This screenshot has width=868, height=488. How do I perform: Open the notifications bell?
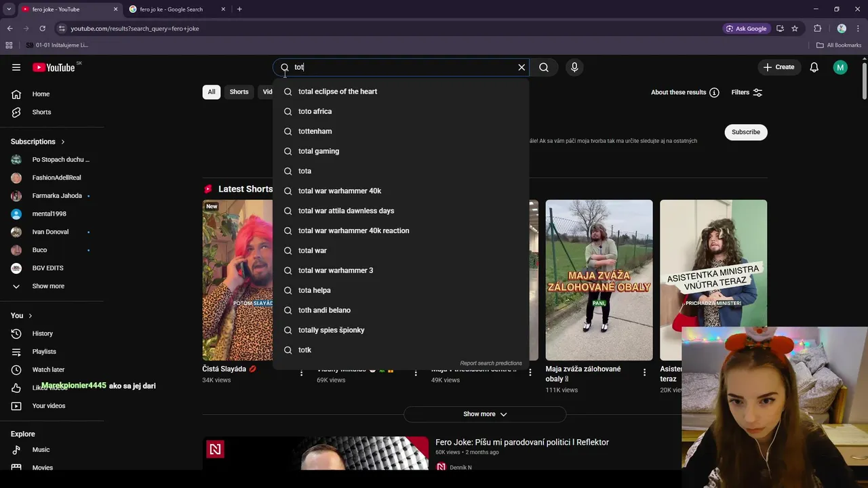click(x=814, y=67)
